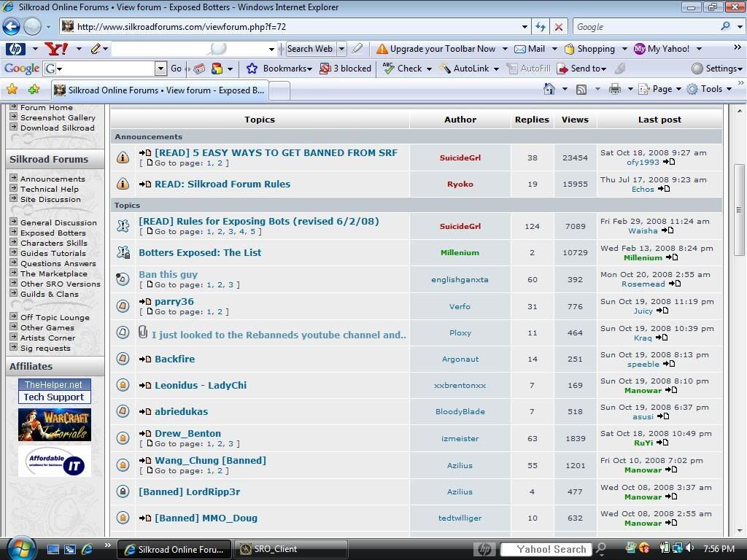Click the Go button in the Google toolbar

pos(176,69)
